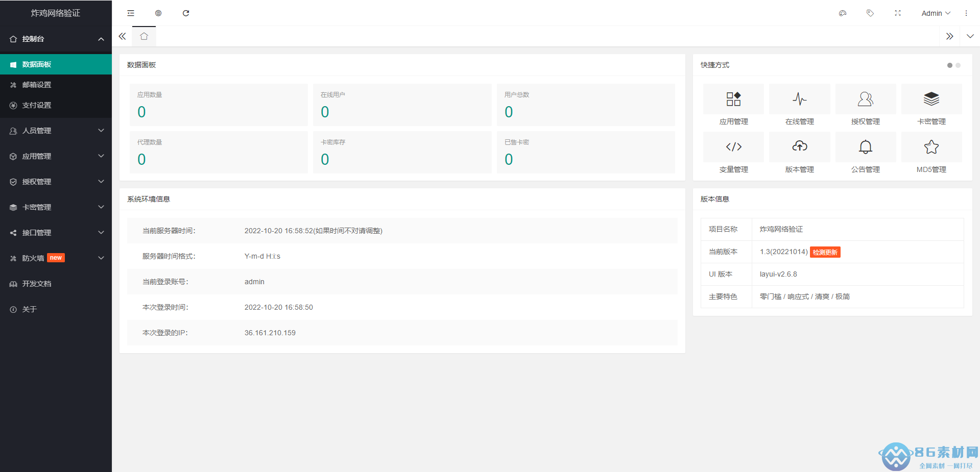The height and width of the screenshot is (472, 980).
Task: Open the 公告管理 bell icon
Action: coord(865,147)
